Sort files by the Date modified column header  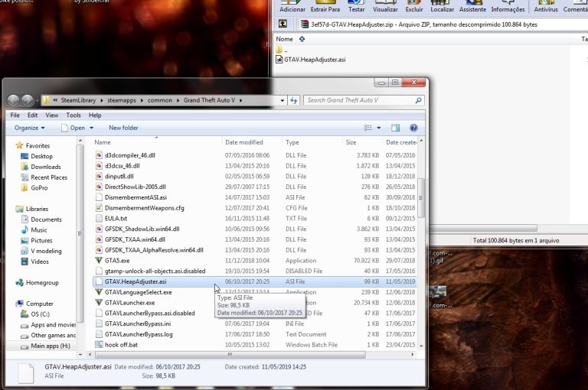point(244,142)
